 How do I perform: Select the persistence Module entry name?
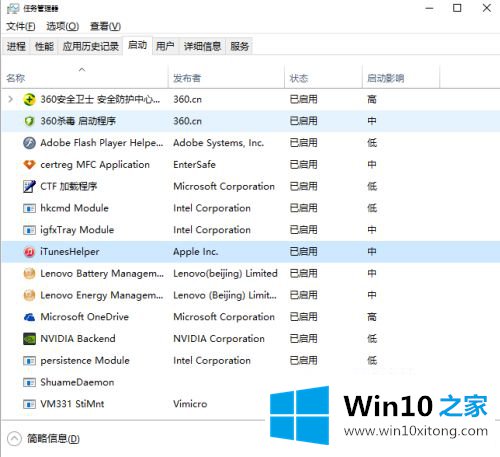point(85,361)
